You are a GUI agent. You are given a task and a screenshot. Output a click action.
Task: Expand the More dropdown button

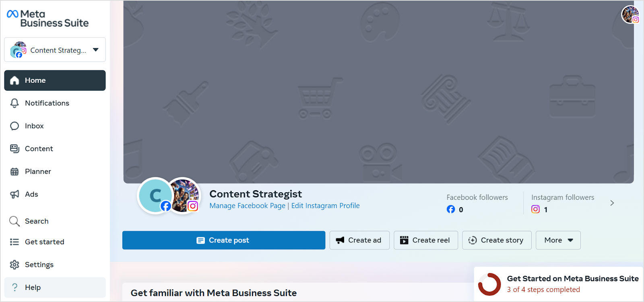(558, 240)
